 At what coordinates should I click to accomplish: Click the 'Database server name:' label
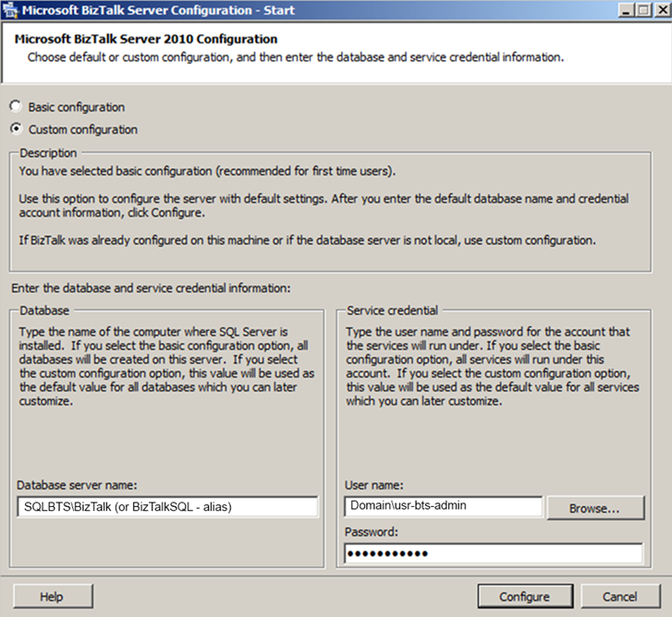[x=77, y=484]
